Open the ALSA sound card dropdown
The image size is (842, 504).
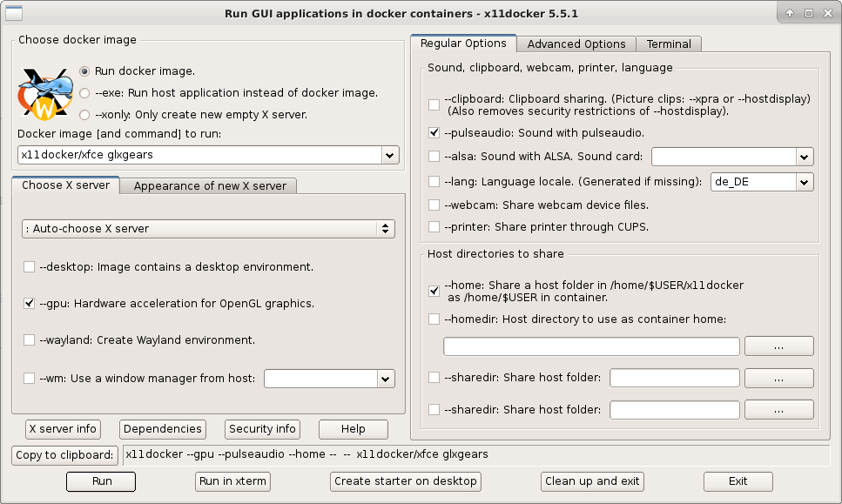pyautogui.click(x=804, y=158)
